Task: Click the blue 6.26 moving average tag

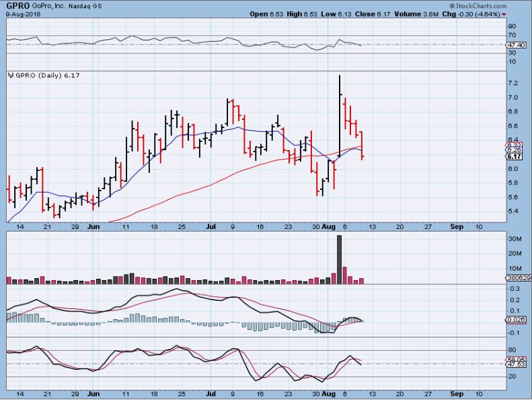Action: tap(515, 150)
